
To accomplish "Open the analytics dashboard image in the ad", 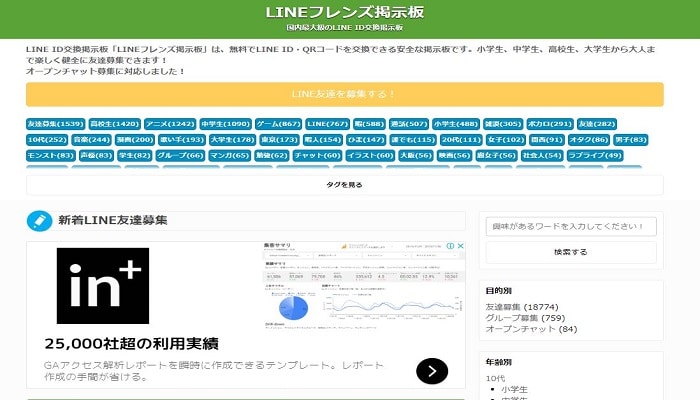I will [x=363, y=286].
